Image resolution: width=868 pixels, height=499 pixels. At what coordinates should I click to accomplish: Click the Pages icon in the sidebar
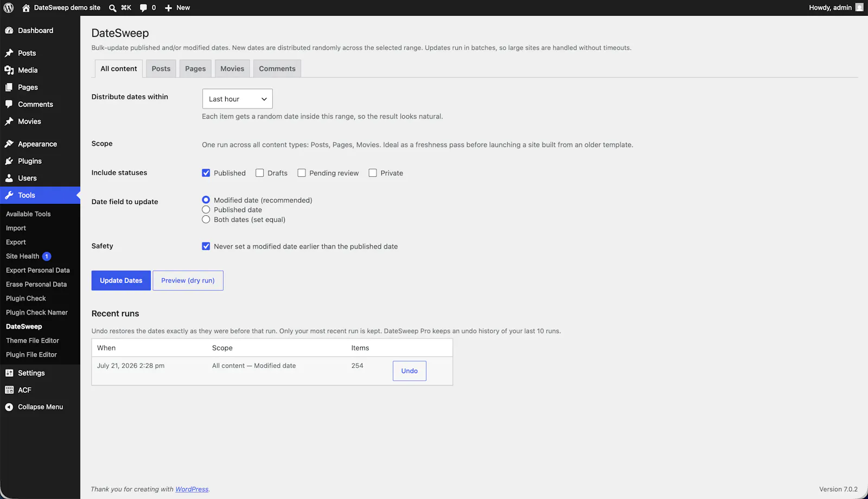point(9,87)
